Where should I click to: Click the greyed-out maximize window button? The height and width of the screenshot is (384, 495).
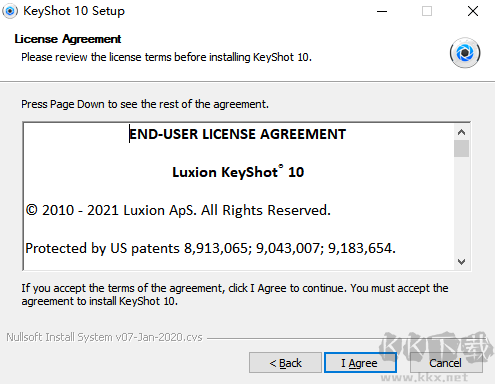pyautogui.click(x=427, y=11)
